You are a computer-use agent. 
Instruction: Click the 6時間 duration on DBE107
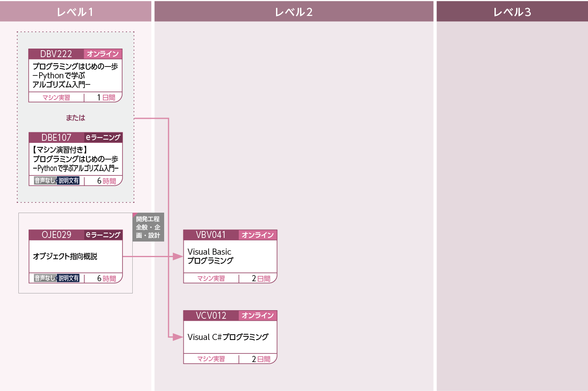(106, 181)
